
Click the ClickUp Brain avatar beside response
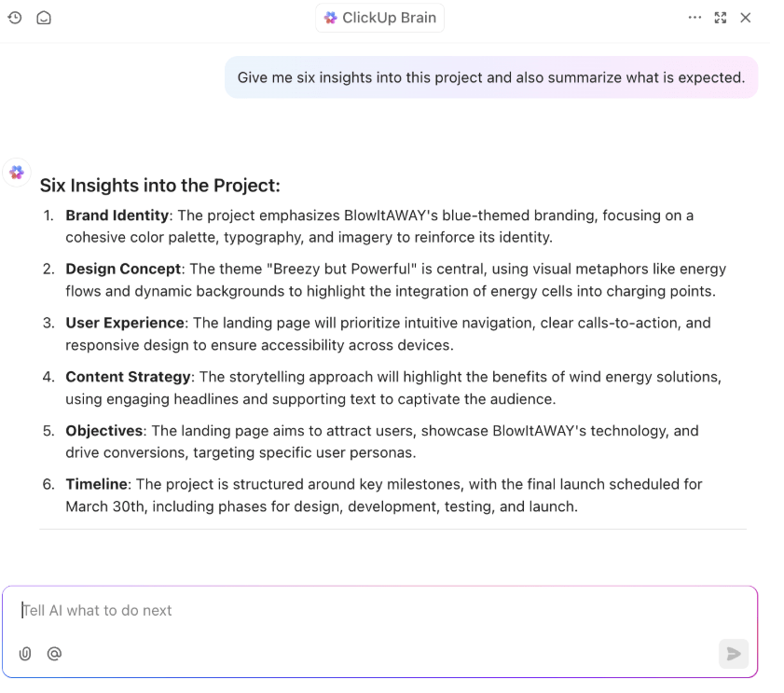pos(17,173)
